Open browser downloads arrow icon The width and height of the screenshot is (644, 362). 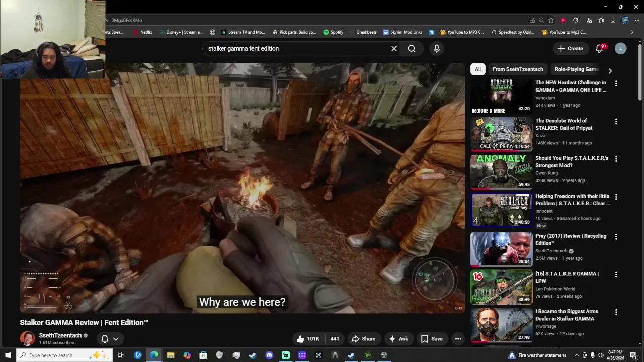point(613,20)
